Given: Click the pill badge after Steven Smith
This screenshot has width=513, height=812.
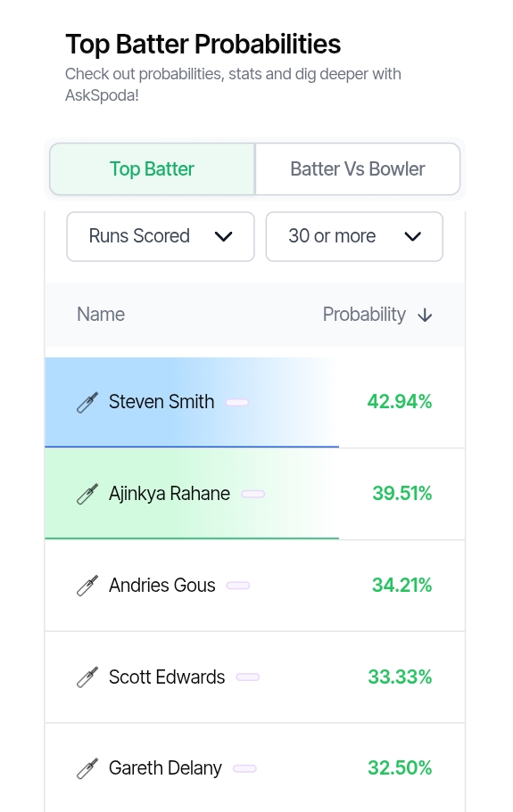Looking at the screenshot, I should (x=237, y=402).
